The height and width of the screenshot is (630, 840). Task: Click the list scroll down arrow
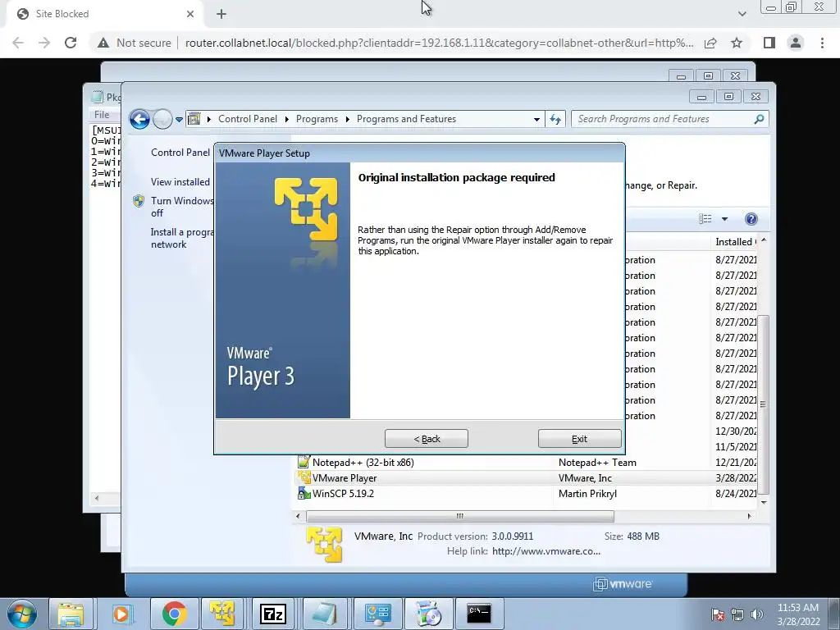pos(764,503)
